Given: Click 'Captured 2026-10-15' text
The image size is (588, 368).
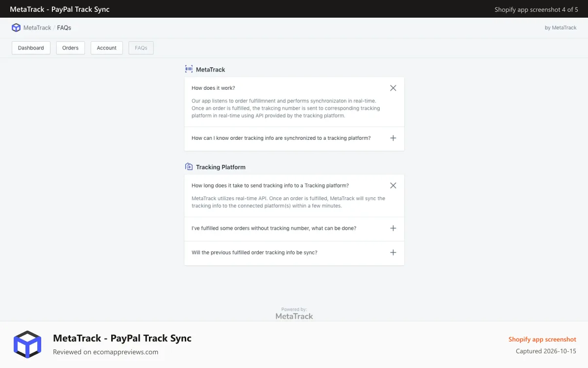Looking at the screenshot, I should (x=546, y=351).
